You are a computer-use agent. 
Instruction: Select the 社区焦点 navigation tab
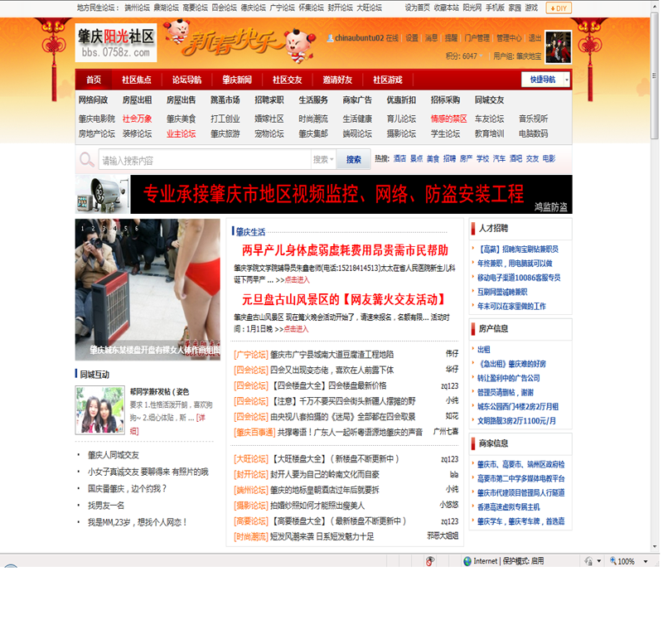point(137,80)
